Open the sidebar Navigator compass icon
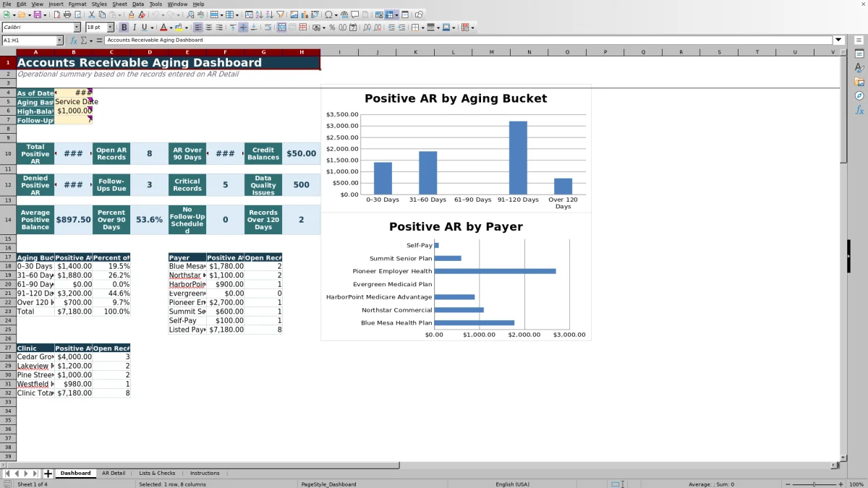 (x=859, y=95)
